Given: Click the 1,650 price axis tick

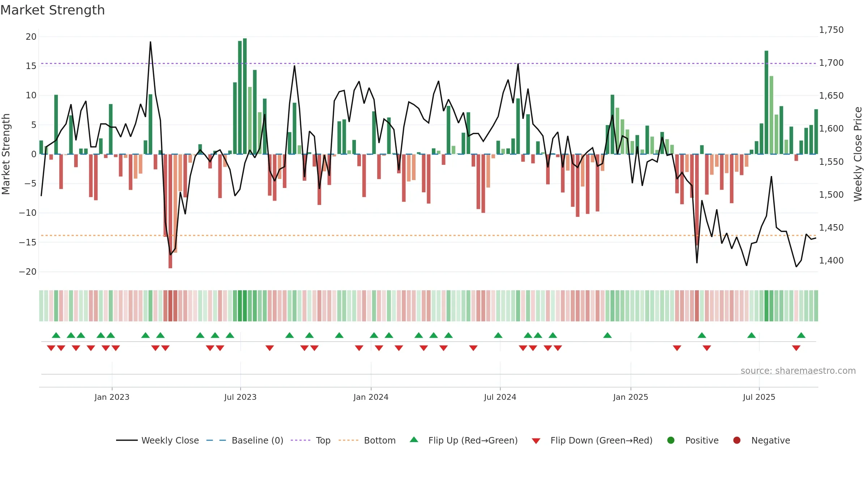Looking at the screenshot, I should pos(831,96).
